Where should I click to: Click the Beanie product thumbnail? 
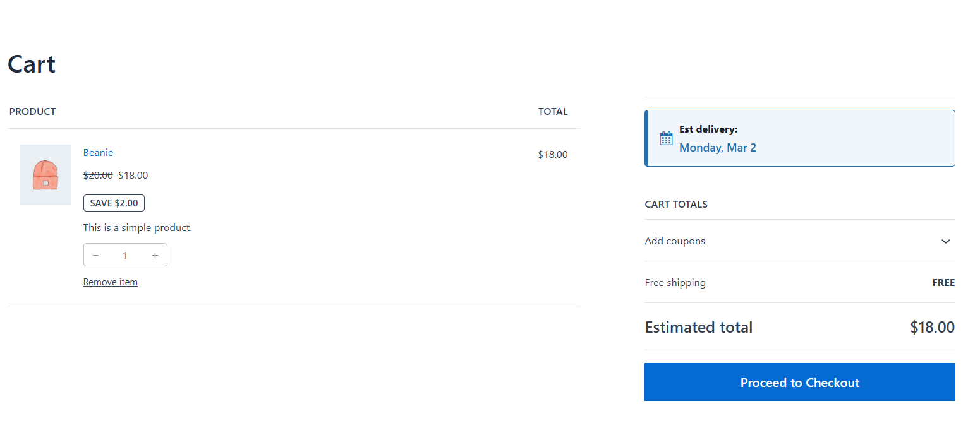(45, 175)
